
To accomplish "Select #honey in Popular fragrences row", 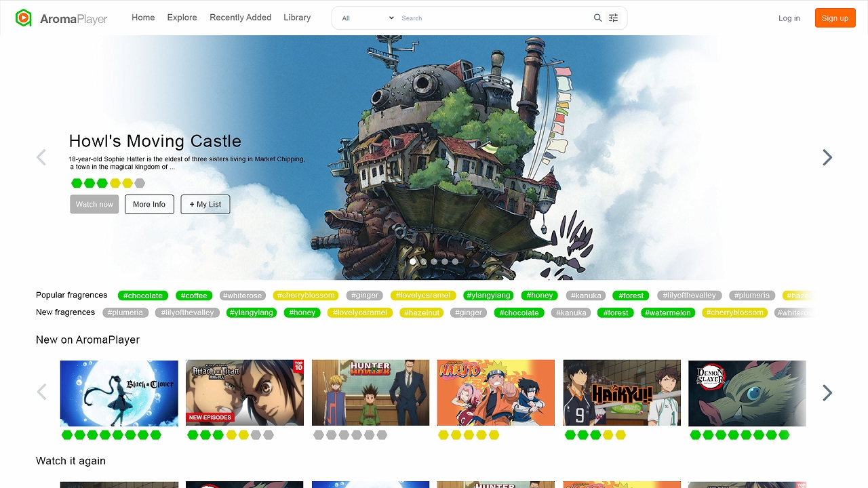I will tap(540, 296).
